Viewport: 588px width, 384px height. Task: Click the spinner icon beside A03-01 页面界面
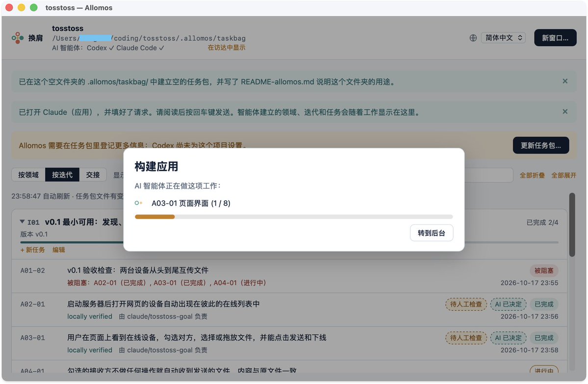click(x=138, y=203)
